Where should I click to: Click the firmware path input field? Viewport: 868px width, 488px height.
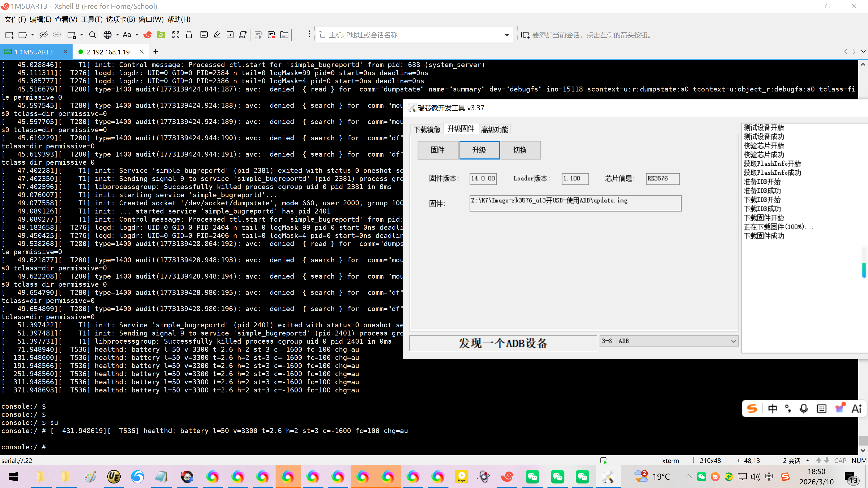pos(575,203)
